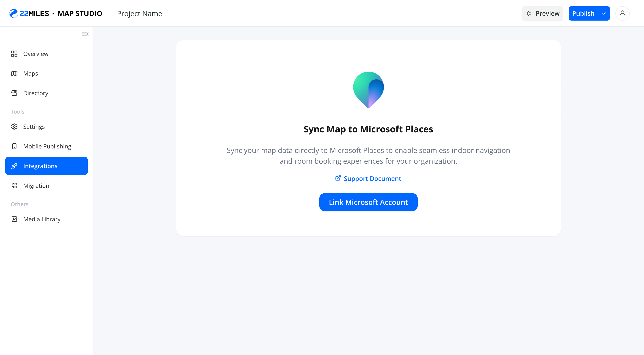Click the Others section label
The width and height of the screenshot is (644, 355).
pos(19,204)
